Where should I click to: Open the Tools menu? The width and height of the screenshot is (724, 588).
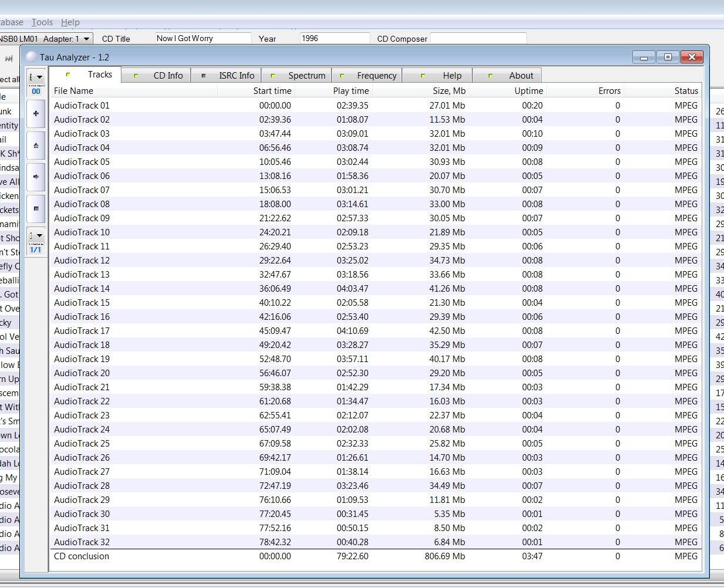42,22
